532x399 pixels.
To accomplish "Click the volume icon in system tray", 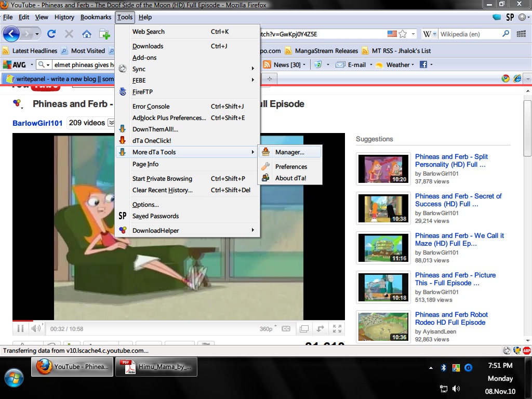I will (456, 389).
